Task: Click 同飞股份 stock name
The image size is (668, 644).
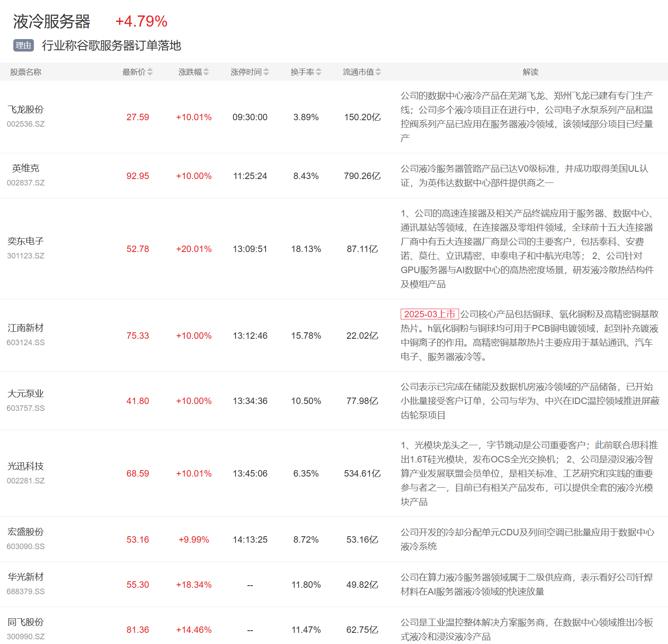Action: (26, 622)
